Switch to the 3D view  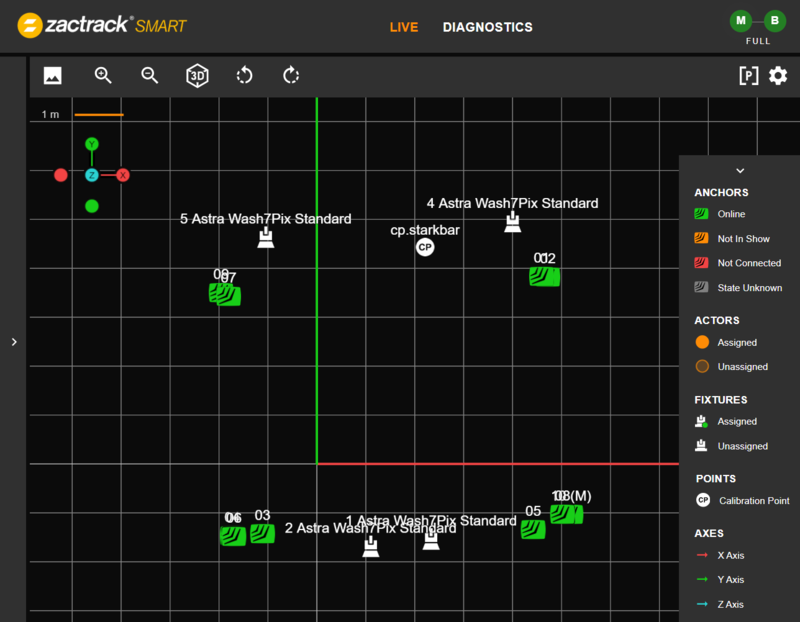coord(197,76)
